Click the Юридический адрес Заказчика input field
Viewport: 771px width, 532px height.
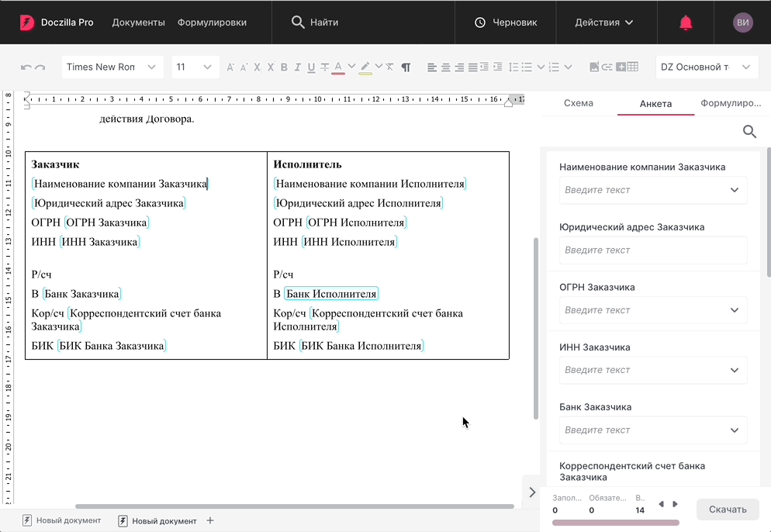(x=653, y=250)
